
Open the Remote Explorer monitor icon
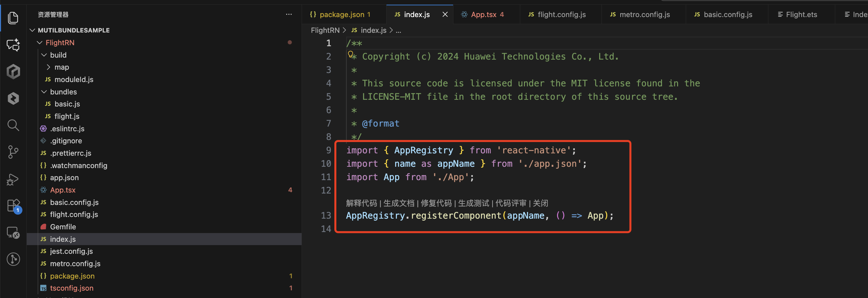(13, 232)
